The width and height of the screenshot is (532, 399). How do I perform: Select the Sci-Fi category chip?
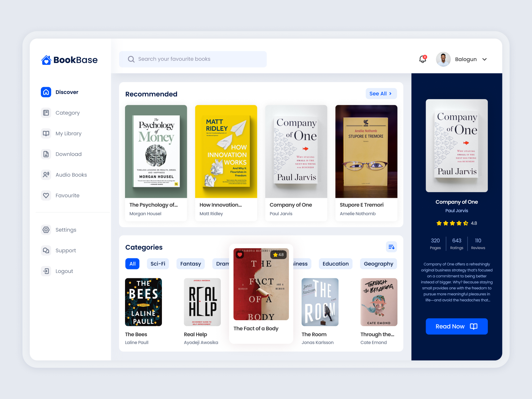(x=158, y=264)
